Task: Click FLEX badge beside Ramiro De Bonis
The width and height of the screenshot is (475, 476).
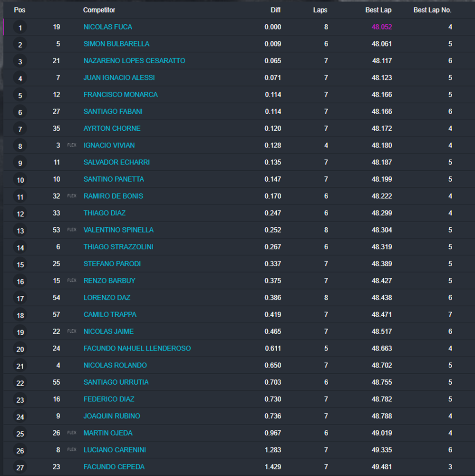Action: [x=72, y=196]
